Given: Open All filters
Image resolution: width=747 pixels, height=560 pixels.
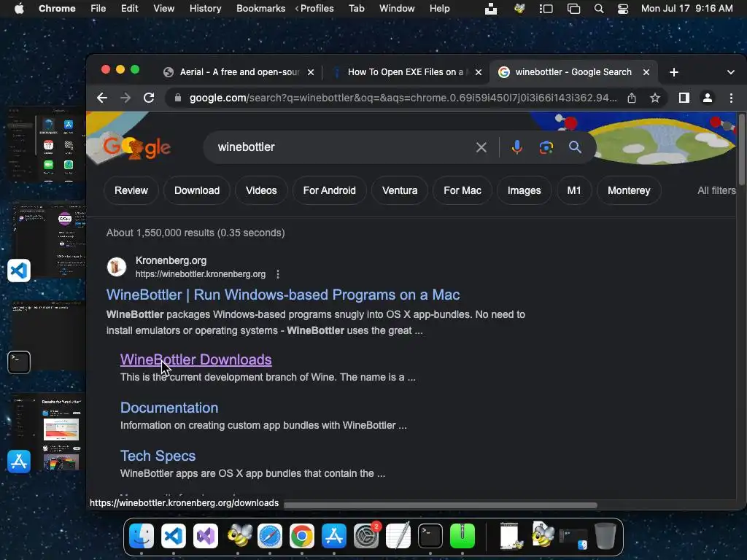Looking at the screenshot, I should click(716, 190).
